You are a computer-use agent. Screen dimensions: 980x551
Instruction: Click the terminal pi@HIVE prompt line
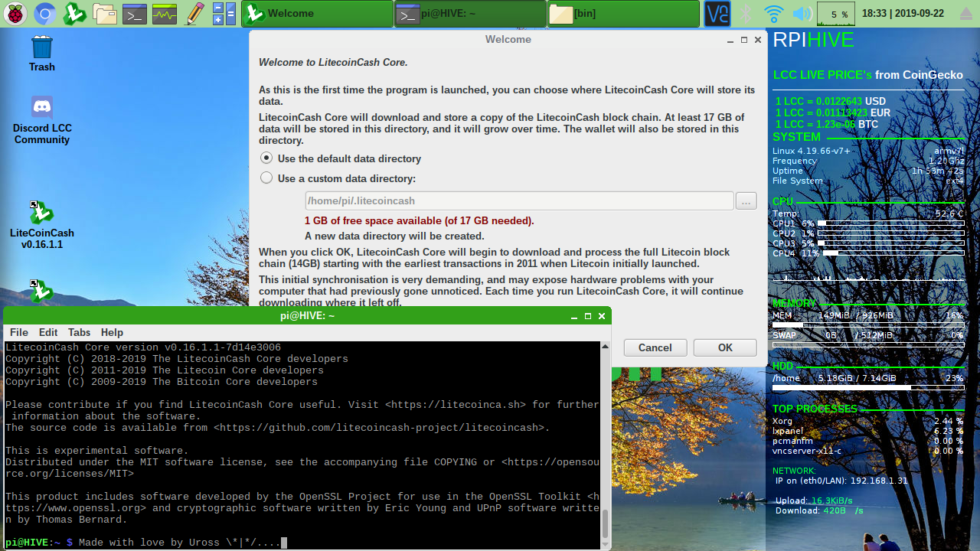(145, 543)
